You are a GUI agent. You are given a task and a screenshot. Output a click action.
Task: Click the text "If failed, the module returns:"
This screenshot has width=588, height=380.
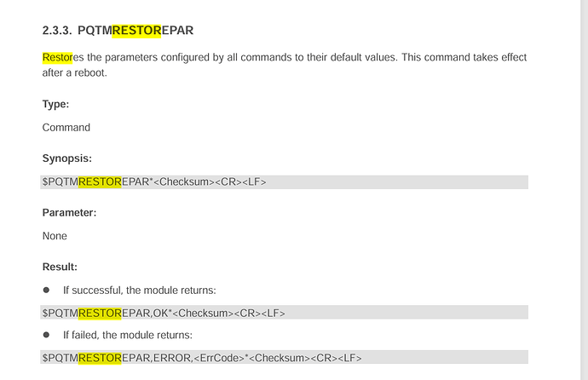click(x=127, y=335)
